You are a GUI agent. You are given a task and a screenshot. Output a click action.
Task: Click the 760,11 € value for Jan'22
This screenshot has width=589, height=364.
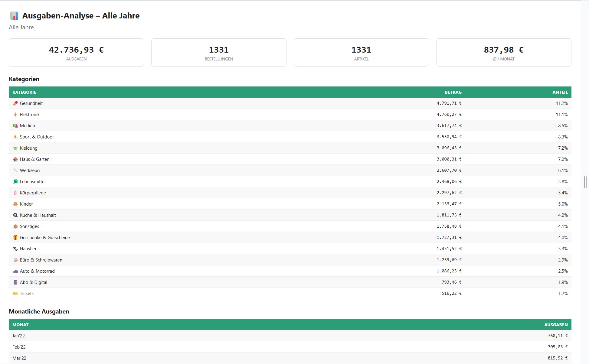(558, 336)
